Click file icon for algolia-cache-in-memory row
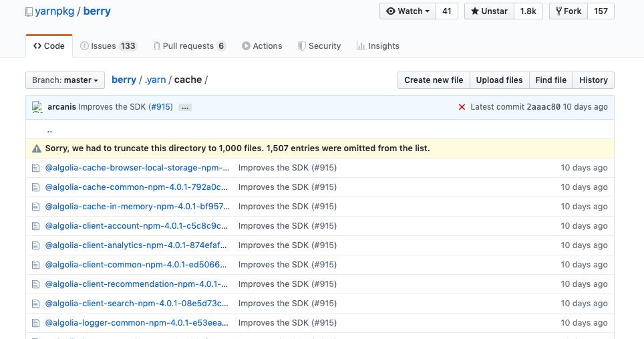644x339 pixels. (x=35, y=207)
